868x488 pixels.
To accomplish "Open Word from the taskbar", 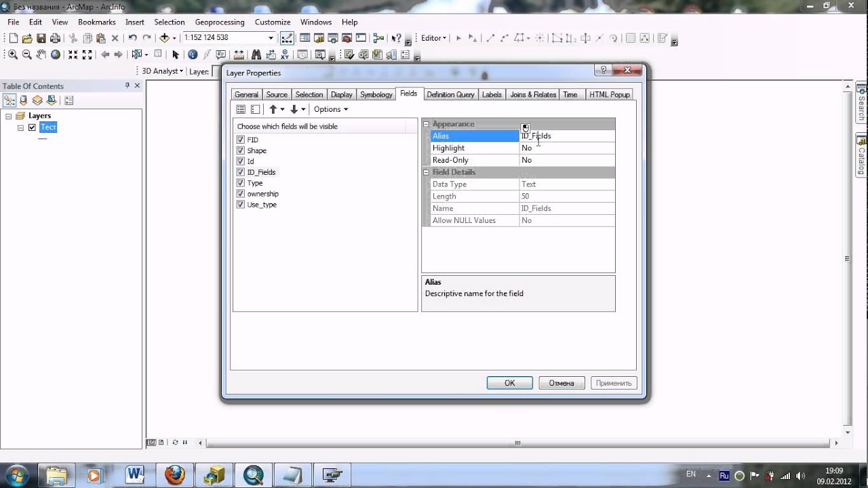I will [x=136, y=475].
